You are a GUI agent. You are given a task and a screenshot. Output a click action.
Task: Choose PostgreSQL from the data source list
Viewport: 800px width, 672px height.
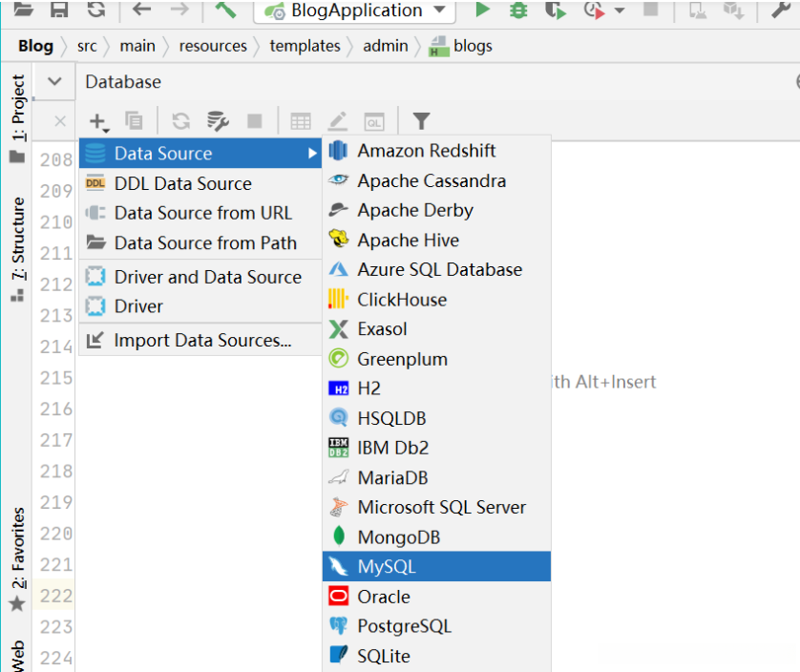coord(404,626)
